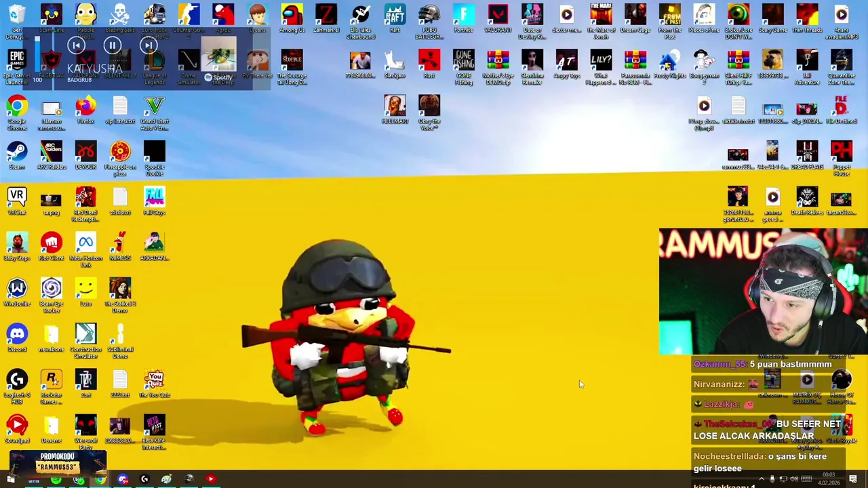Open the MIMESIS game shortcut
The image size is (868, 488).
(x=120, y=247)
